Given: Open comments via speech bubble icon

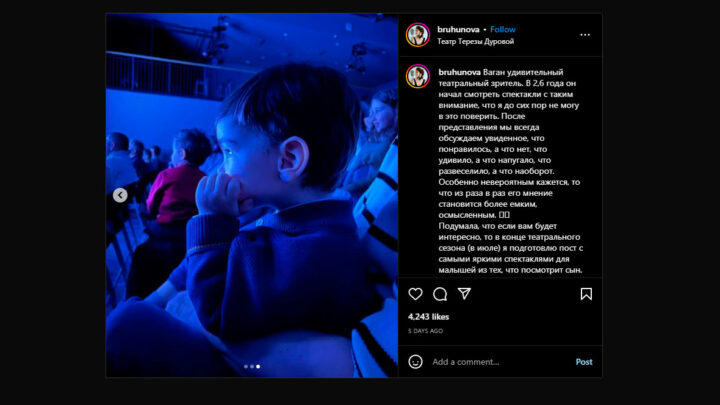Looking at the screenshot, I should click(440, 294).
